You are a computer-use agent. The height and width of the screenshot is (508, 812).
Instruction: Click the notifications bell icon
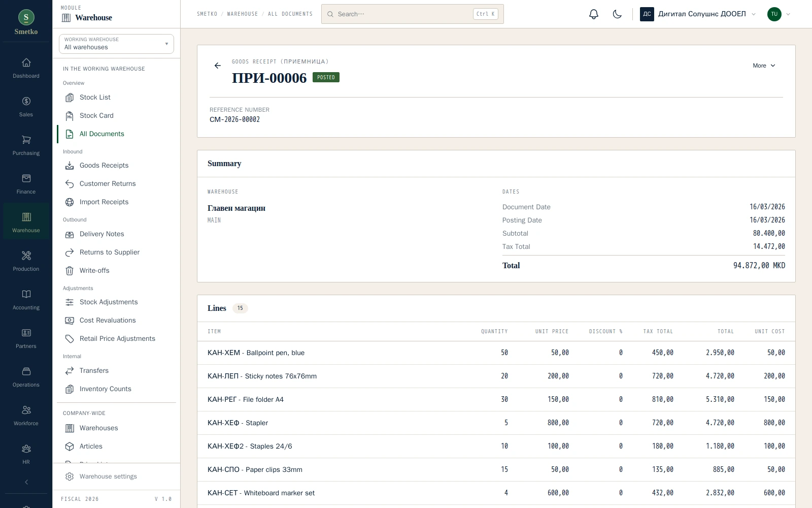pos(594,14)
